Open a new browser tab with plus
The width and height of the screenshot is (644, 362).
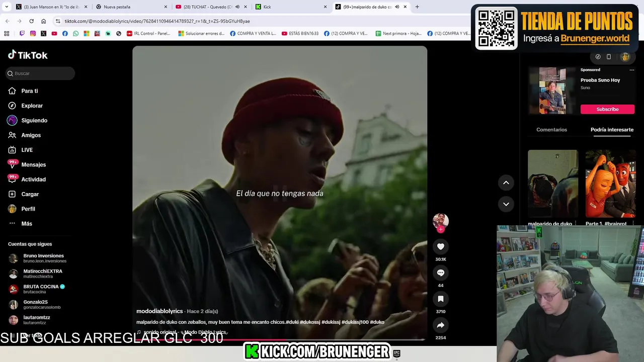[x=417, y=7]
